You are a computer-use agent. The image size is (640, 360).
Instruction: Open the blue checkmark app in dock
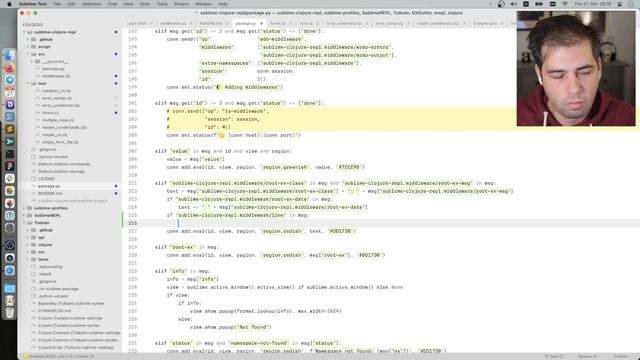pyautogui.click(x=10, y=271)
